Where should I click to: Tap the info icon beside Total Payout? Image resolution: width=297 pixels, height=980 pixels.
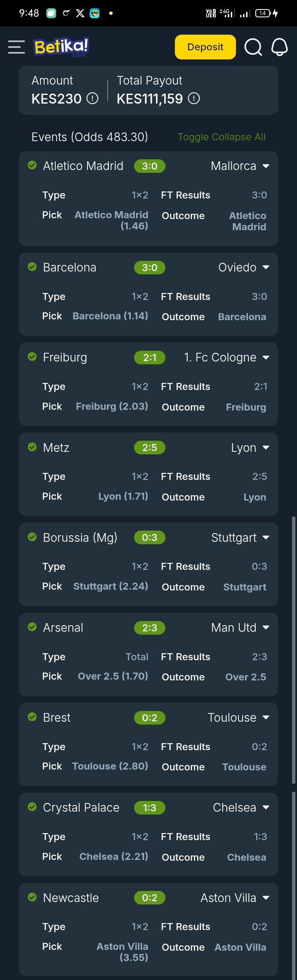194,99
